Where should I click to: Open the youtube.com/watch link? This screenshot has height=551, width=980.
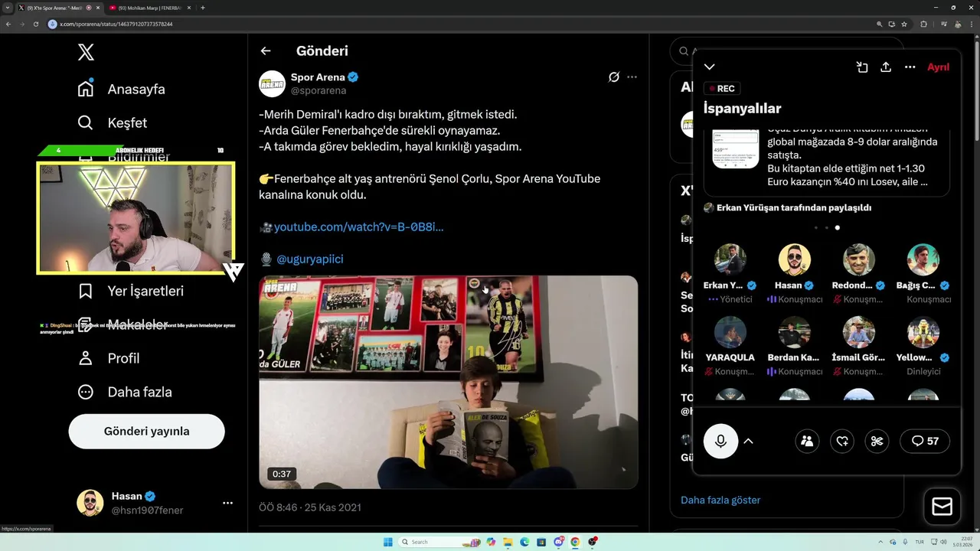[358, 227]
